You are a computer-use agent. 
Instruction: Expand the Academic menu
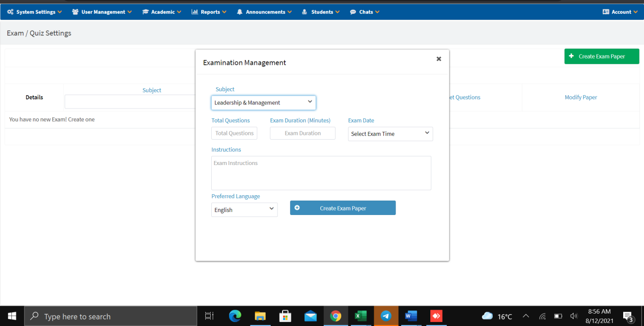tap(162, 12)
